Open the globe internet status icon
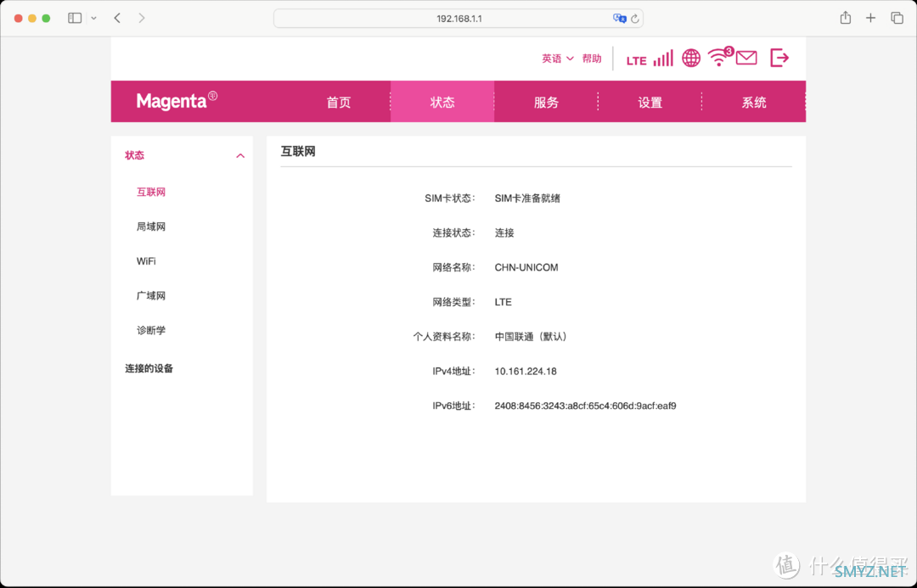The image size is (917, 588). (x=691, y=59)
